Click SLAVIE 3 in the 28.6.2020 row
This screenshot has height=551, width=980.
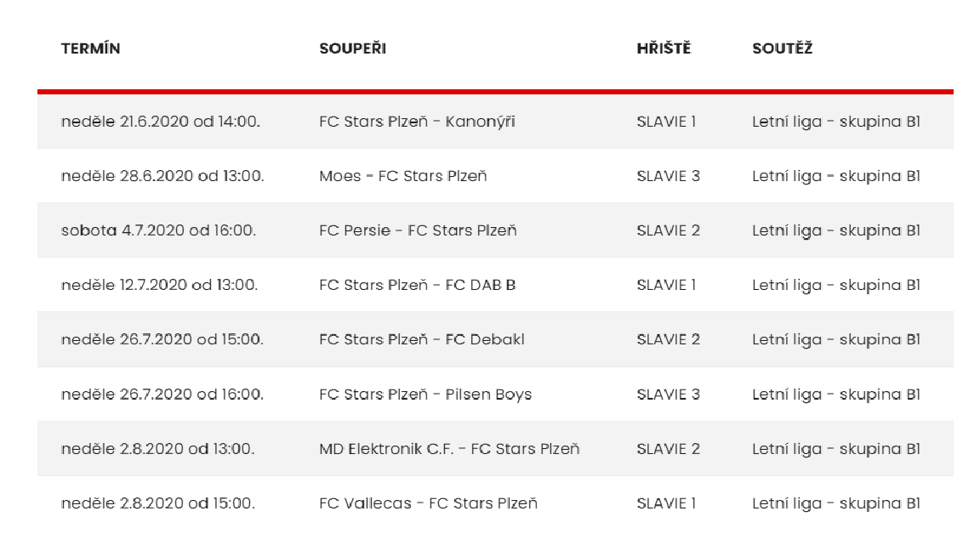[x=668, y=175]
